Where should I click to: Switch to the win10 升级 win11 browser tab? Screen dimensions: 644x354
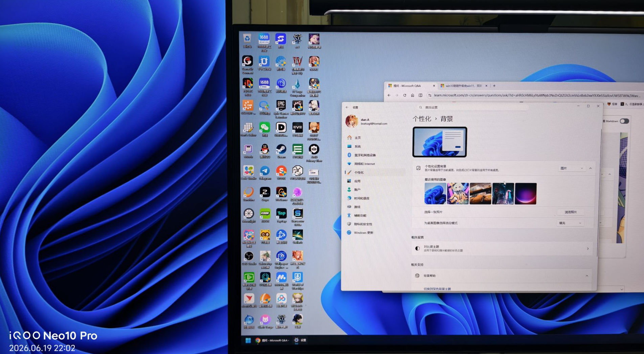click(463, 86)
